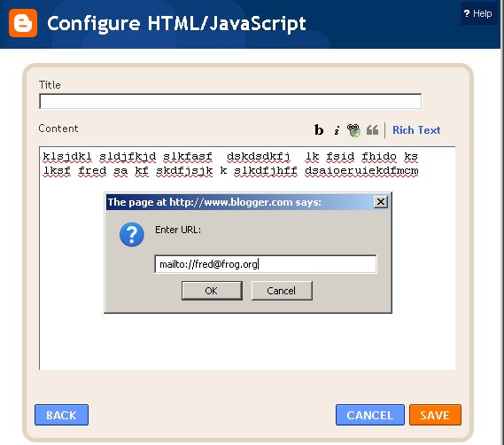Apply italic formatting with the i icon
The image size is (504, 445).
coord(337,130)
